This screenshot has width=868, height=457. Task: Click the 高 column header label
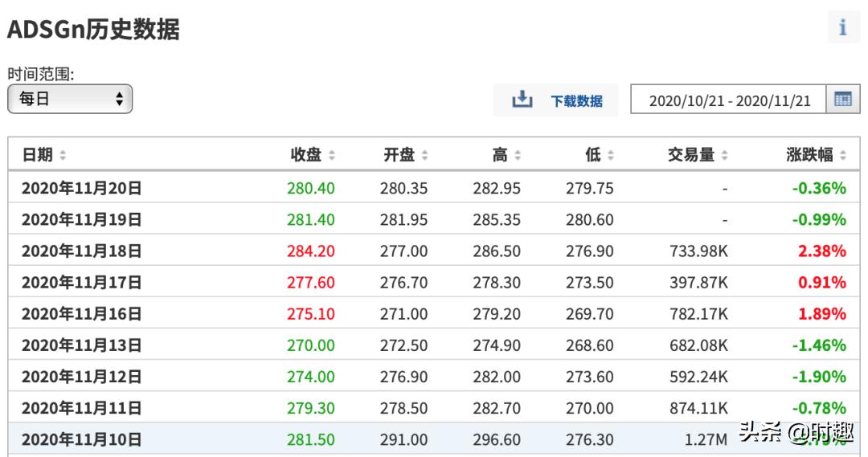(500, 155)
